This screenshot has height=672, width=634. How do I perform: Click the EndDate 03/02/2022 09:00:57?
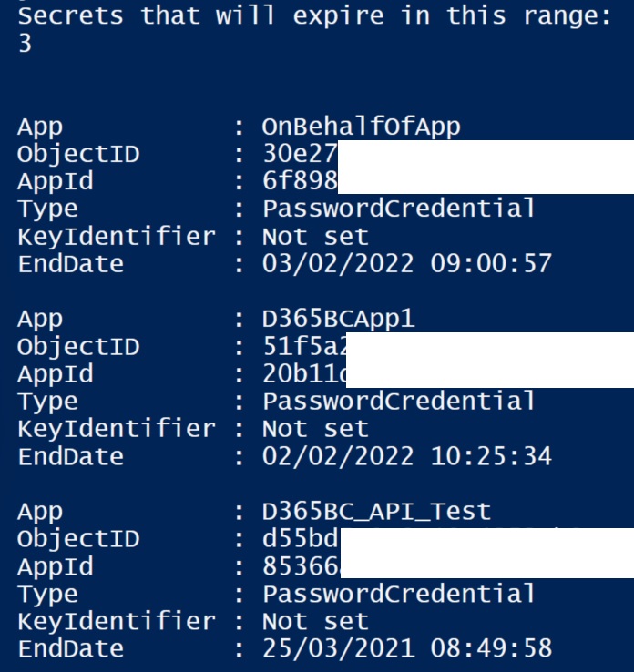tap(406, 264)
